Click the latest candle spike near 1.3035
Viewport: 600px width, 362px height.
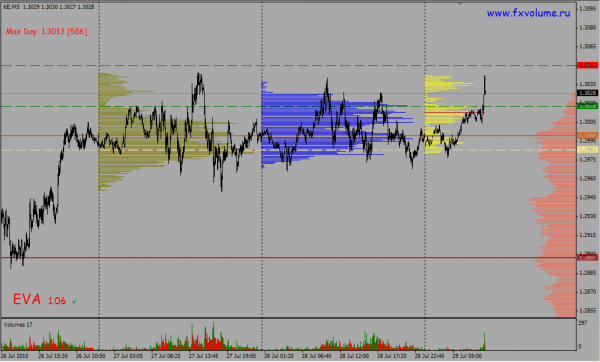point(484,85)
